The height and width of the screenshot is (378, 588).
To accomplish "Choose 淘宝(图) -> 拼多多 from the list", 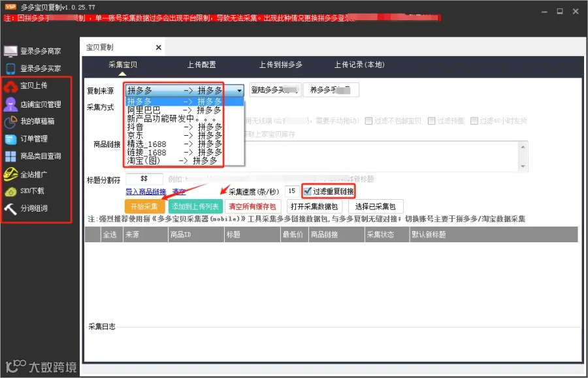I will click(x=184, y=161).
